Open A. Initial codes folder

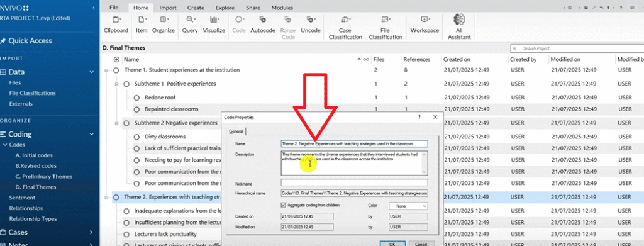[34, 155]
